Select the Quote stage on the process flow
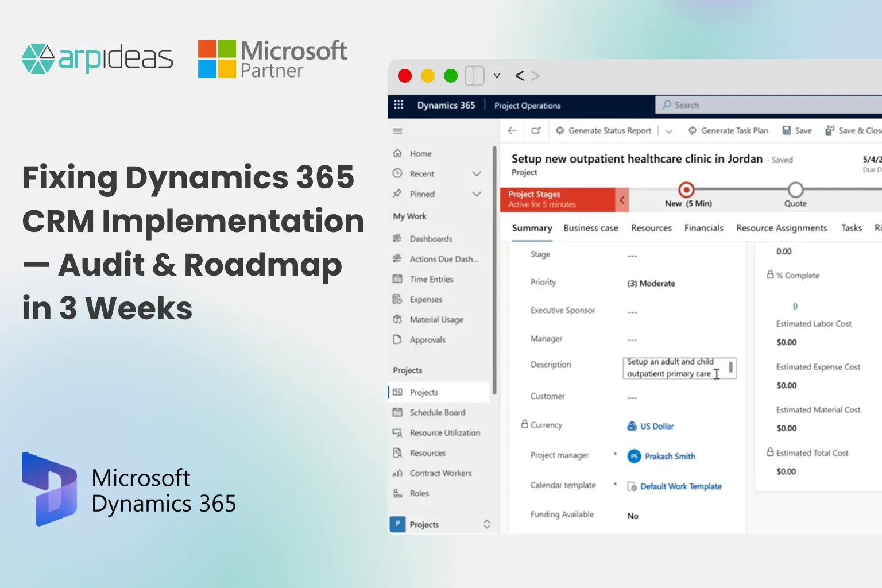Viewport: 882px width, 588px height. pos(795,189)
